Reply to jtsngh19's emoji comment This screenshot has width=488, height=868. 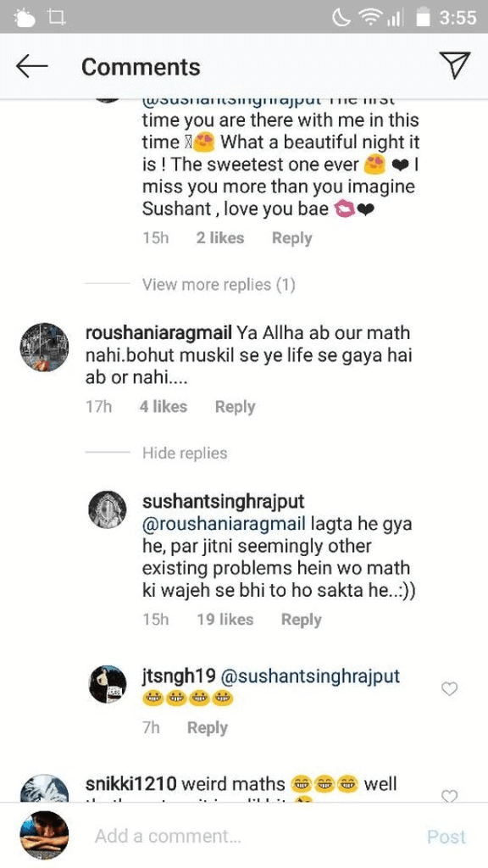click(x=207, y=727)
